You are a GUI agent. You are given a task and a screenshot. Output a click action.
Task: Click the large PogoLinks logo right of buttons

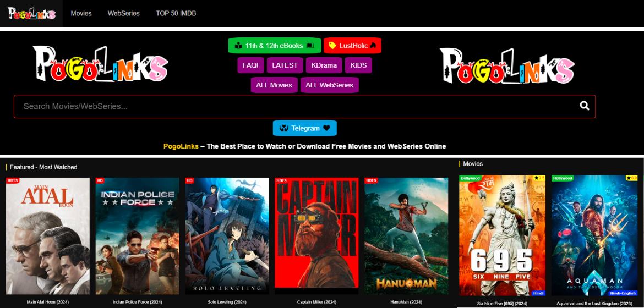507,65
